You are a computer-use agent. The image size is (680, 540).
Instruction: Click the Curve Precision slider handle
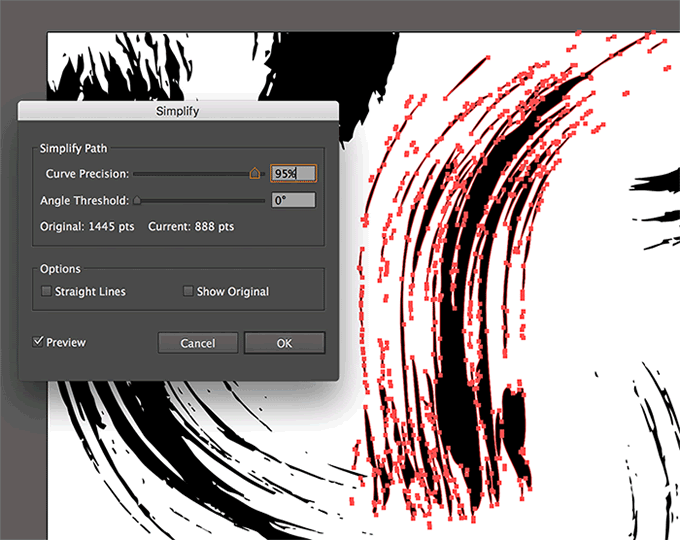255,173
